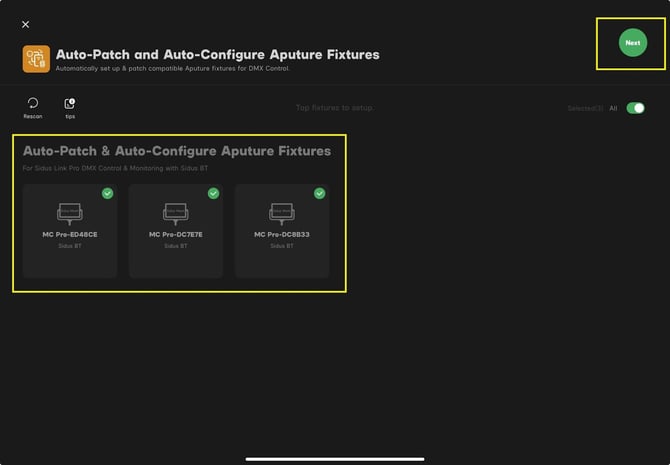
Task: Click the Sidus BT label under MC Pro-DC7E7E
Action: click(176, 246)
